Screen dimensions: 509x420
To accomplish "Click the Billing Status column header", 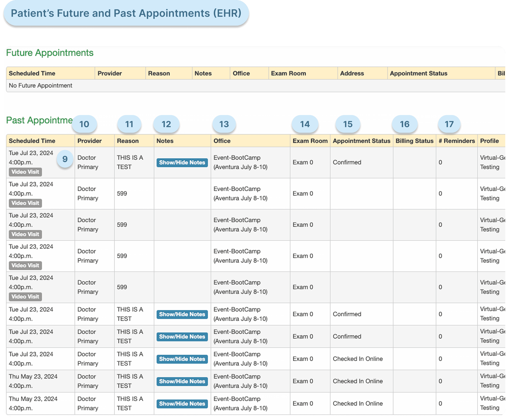I will tap(414, 141).
